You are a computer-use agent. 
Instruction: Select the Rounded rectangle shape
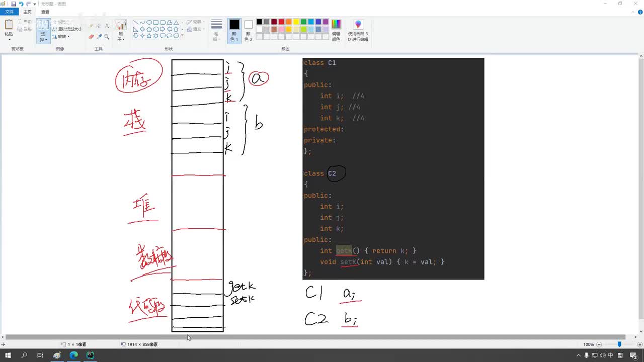coord(163,22)
